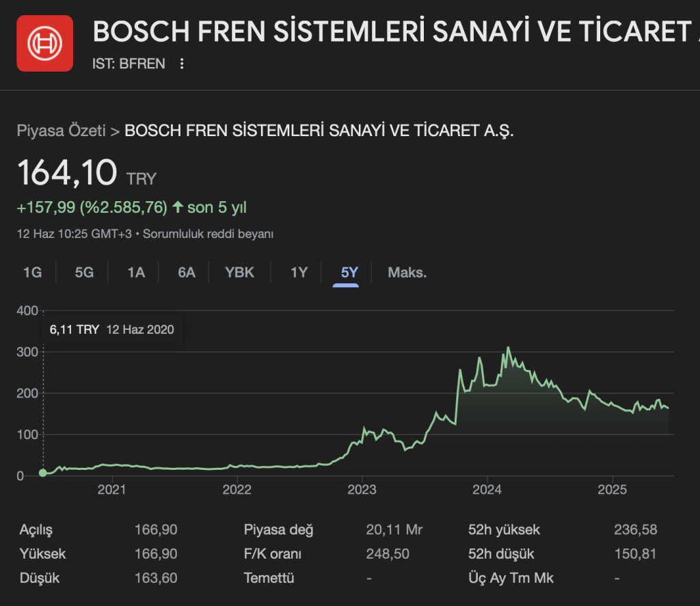Open the Sorumluluk reddi beyanı link
The width and height of the screenshot is (700, 606).
point(208,234)
